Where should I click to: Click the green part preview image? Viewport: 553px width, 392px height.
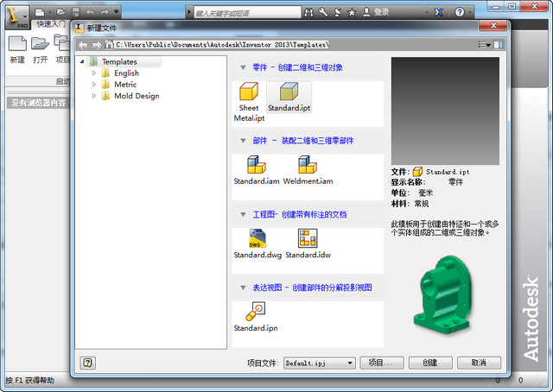[x=442, y=295]
